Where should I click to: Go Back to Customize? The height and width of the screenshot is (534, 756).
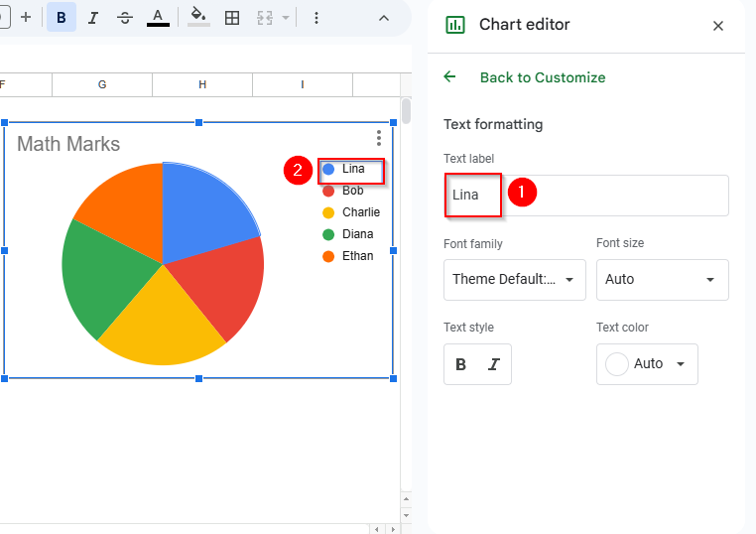coord(543,77)
